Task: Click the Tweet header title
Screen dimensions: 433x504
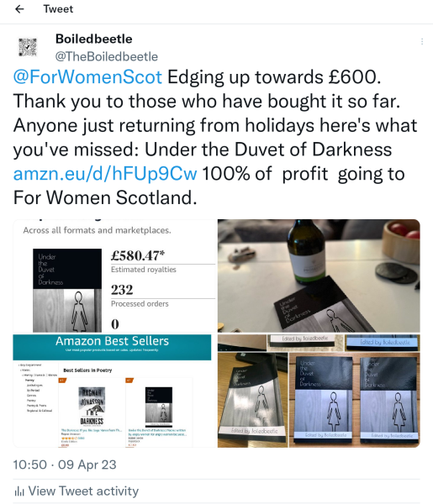Action: 58,9
